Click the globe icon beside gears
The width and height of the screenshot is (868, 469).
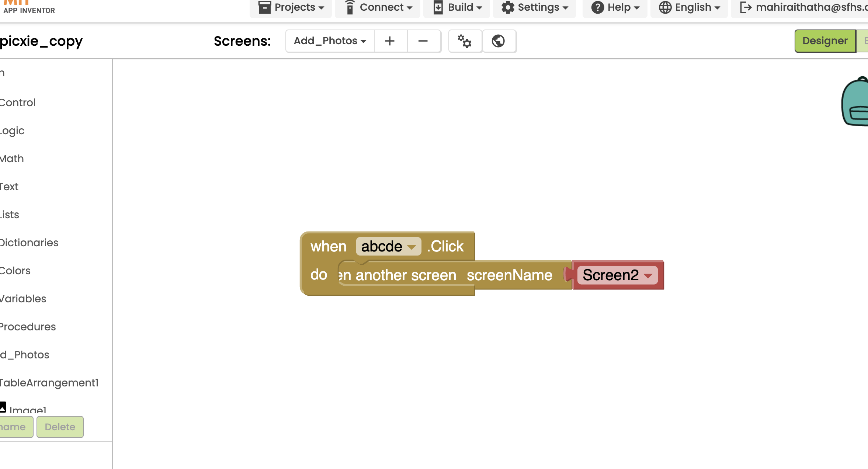tap(499, 41)
